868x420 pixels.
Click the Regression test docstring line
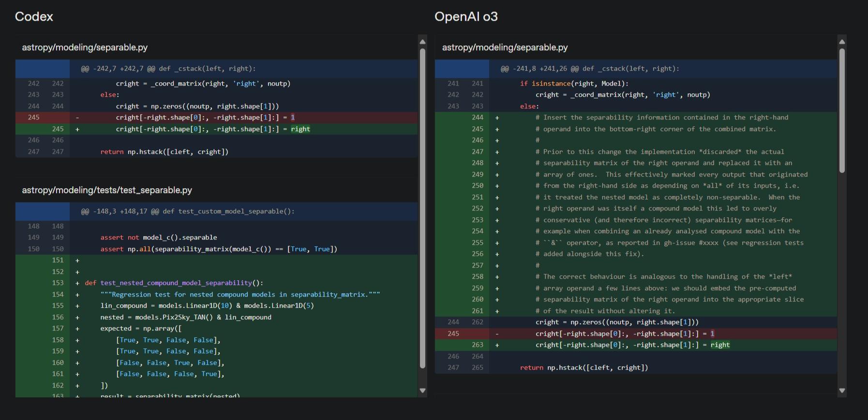coord(216,295)
